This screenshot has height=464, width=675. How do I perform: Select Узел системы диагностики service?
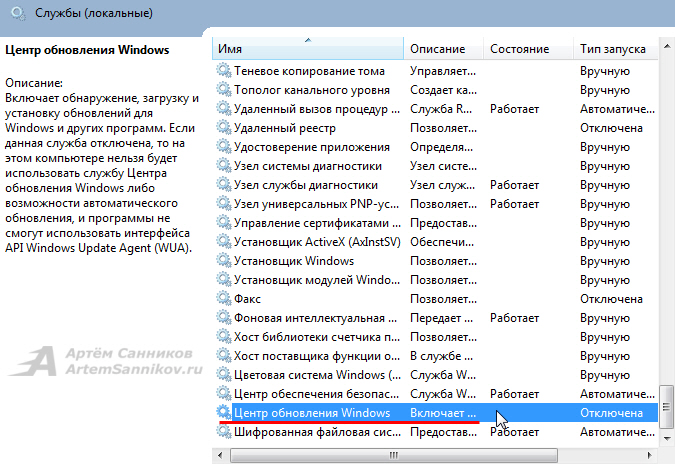[308, 166]
